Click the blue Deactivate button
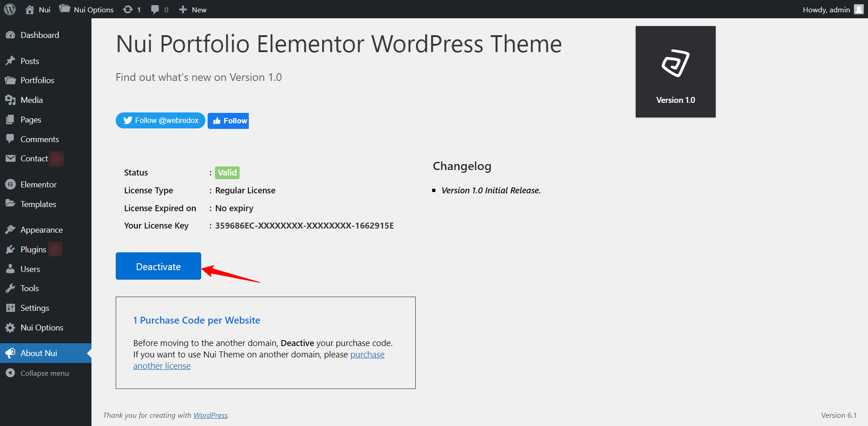This screenshot has height=426, width=868. 158,266
